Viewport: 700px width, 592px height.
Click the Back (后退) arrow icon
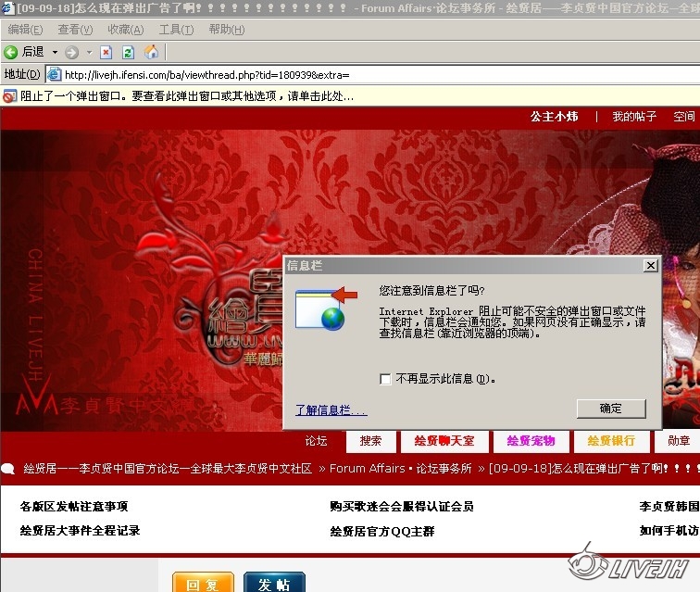11,52
